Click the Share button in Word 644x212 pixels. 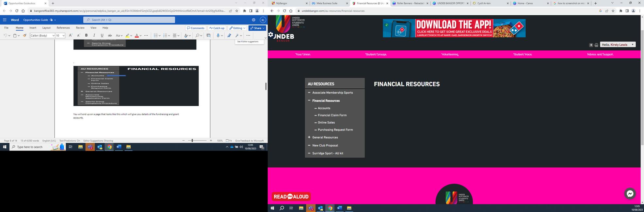pyautogui.click(x=257, y=28)
